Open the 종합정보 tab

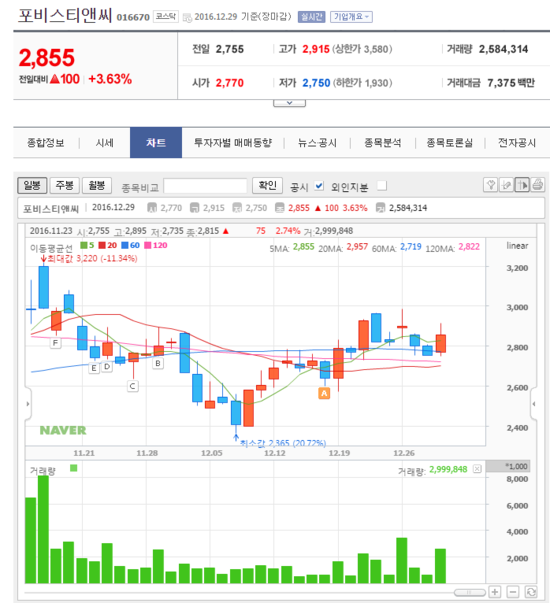point(46,143)
